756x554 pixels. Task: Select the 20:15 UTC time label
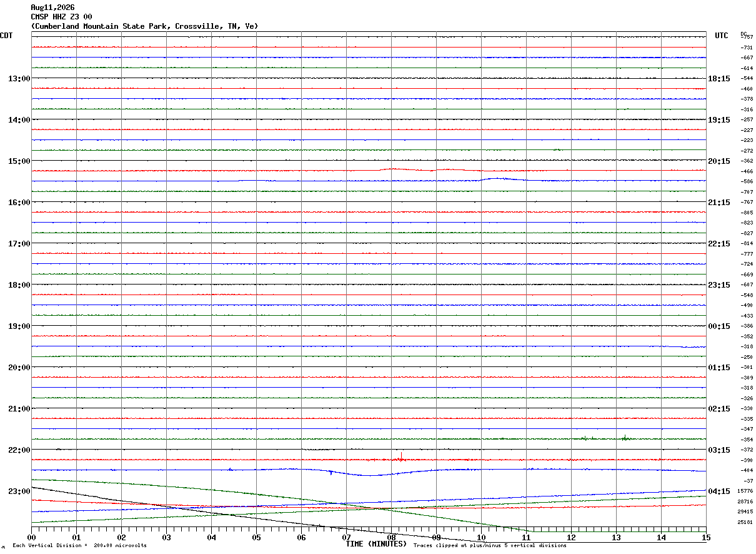point(720,161)
